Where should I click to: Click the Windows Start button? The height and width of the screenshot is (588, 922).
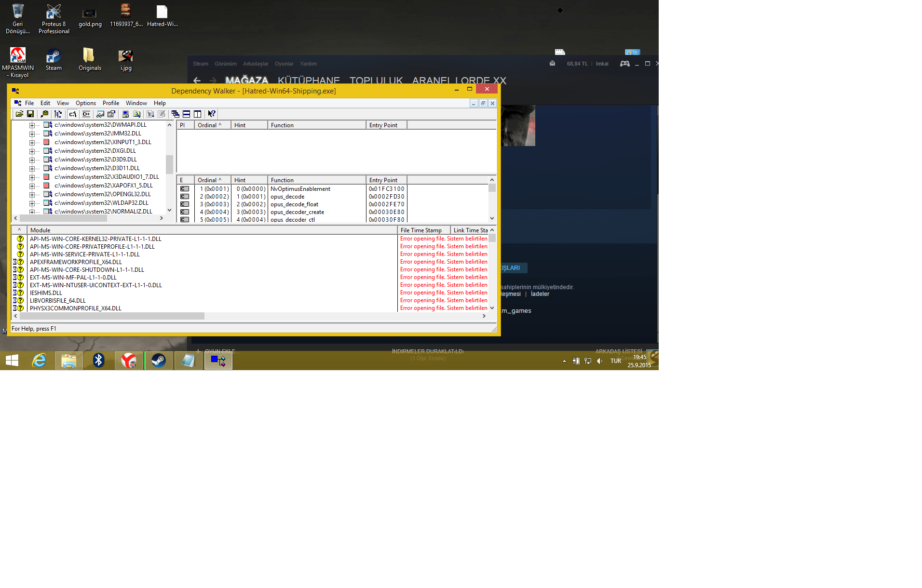click(x=12, y=361)
